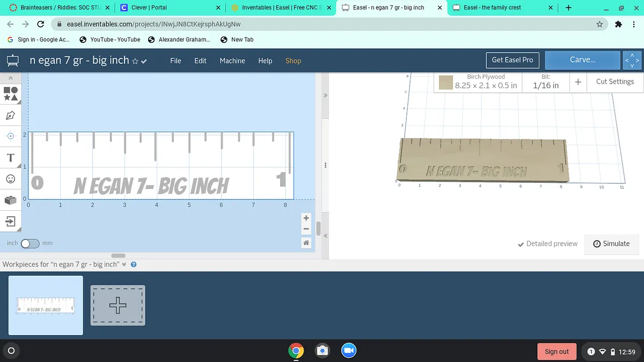This screenshot has width=644, height=362.
Task: Open the emoji icon library
Action: click(10, 179)
